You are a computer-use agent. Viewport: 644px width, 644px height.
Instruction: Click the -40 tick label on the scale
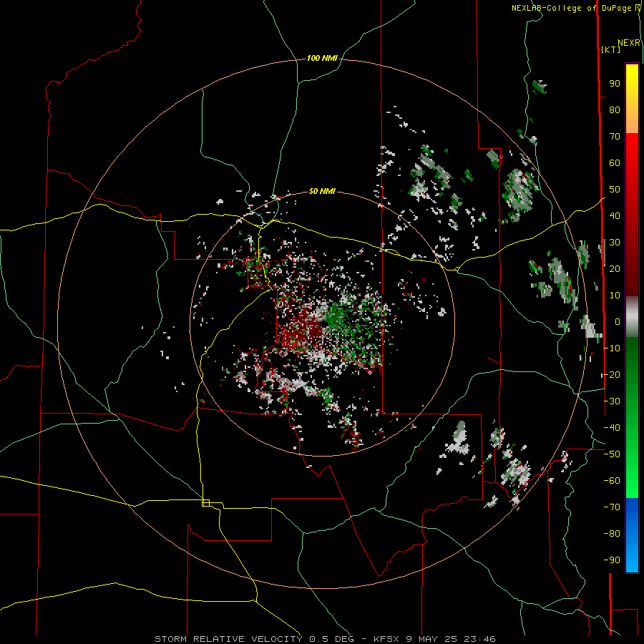[612, 428]
